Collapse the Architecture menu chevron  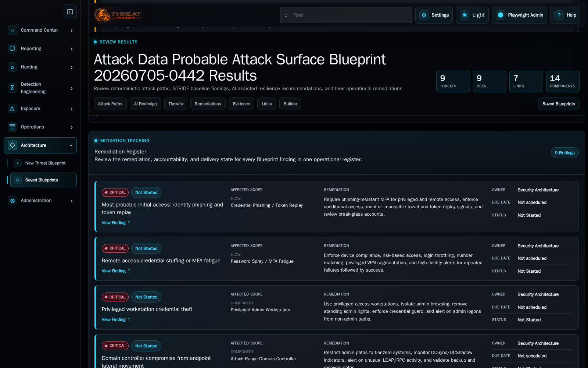(71, 145)
